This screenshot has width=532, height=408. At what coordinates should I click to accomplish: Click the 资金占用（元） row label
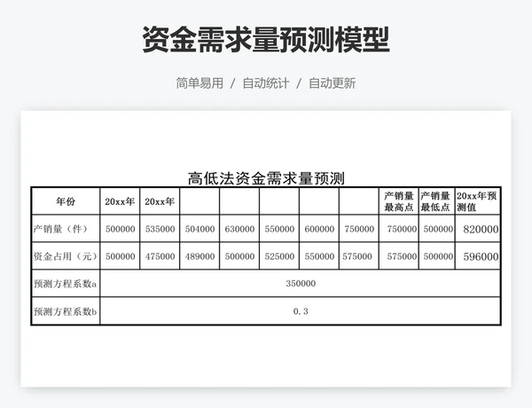pyautogui.click(x=66, y=256)
